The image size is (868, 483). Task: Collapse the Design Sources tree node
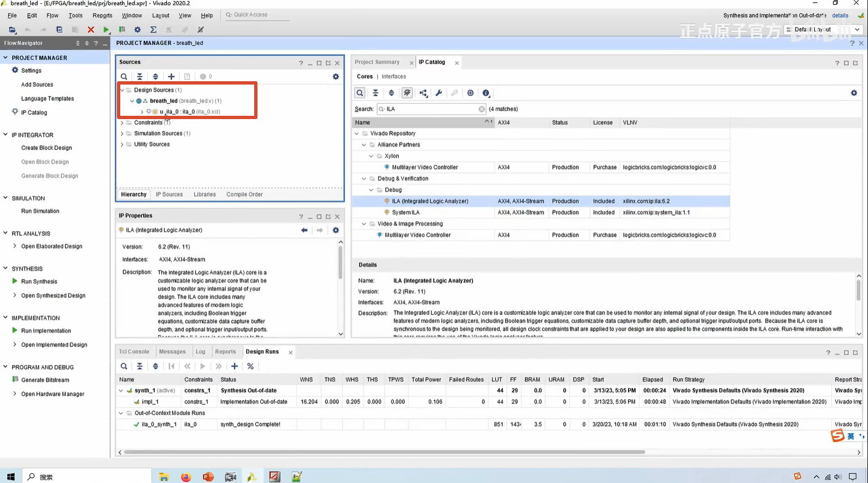click(122, 90)
